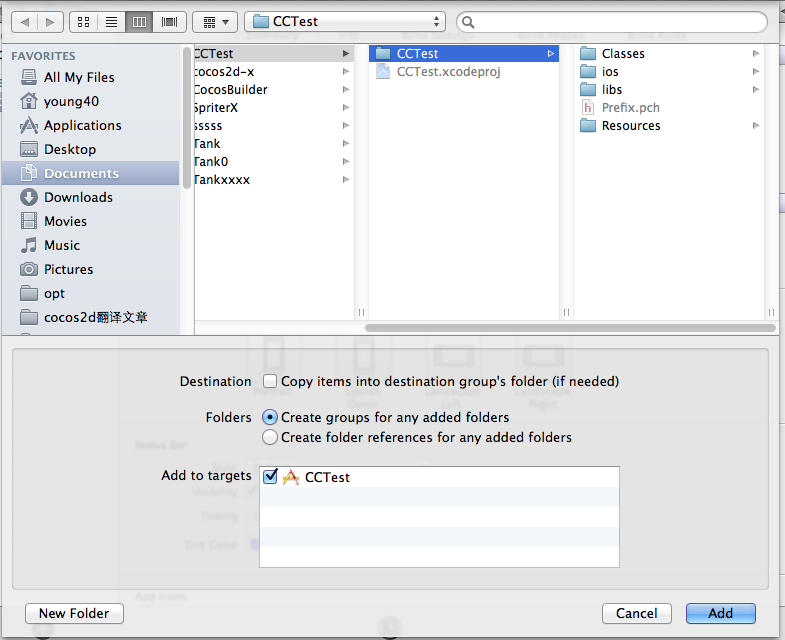The image size is (785, 640).
Task: Open the young40 home folder
Action: click(x=90, y=101)
